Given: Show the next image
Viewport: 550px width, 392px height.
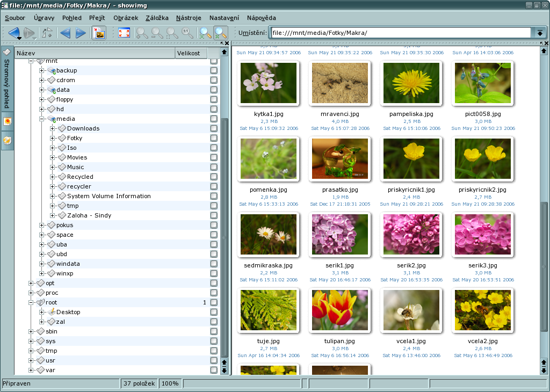Looking at the screenshot, I should coord(81,33).
